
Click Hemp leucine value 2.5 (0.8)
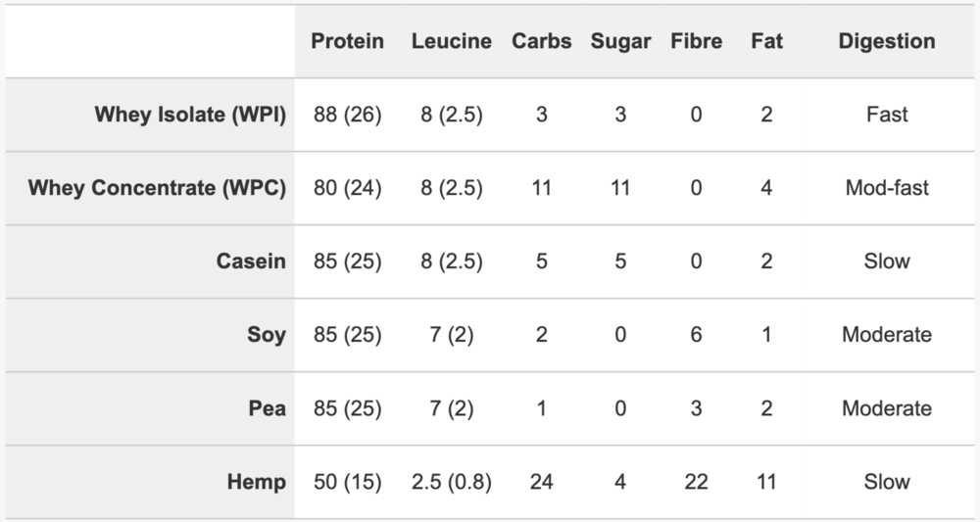click(451, 482)
